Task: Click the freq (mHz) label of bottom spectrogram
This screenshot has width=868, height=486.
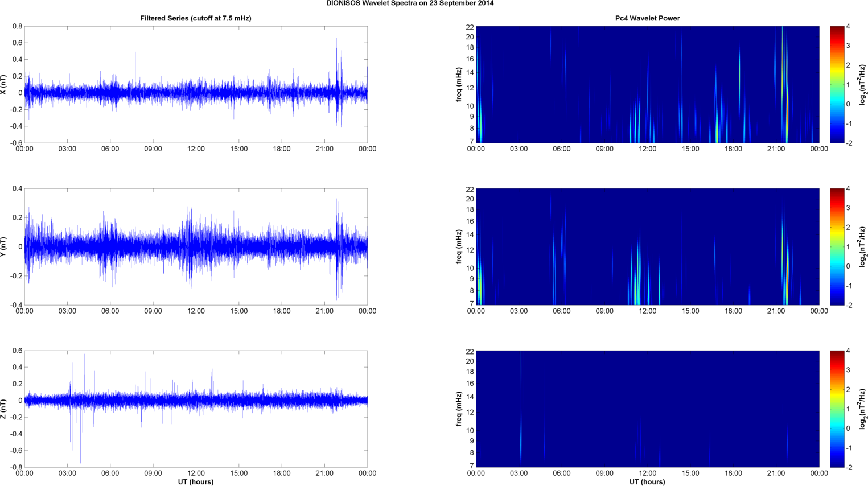Action: [x=459, y=409]
